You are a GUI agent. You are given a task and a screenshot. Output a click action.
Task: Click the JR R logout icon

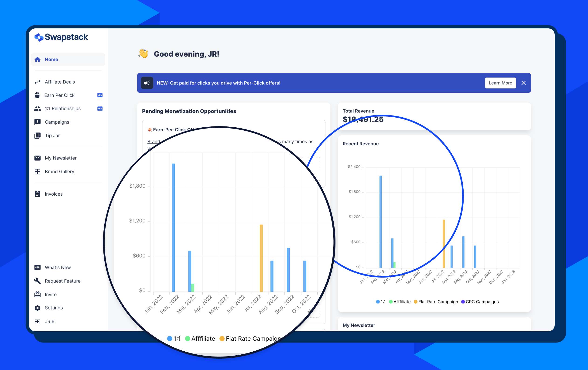pyautogui.click(x=37, y=321)
